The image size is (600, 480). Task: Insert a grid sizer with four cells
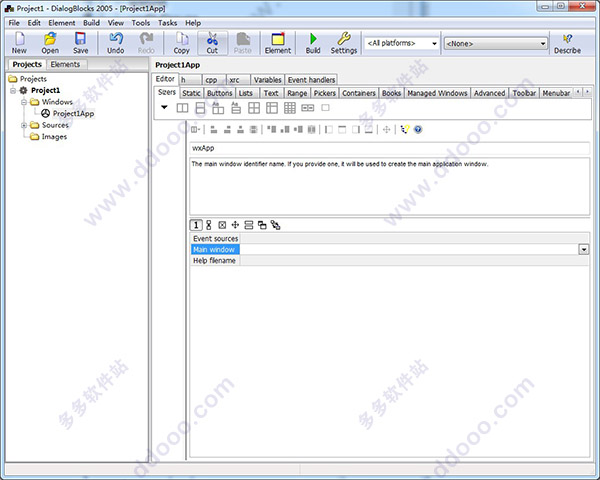(254, 108)
